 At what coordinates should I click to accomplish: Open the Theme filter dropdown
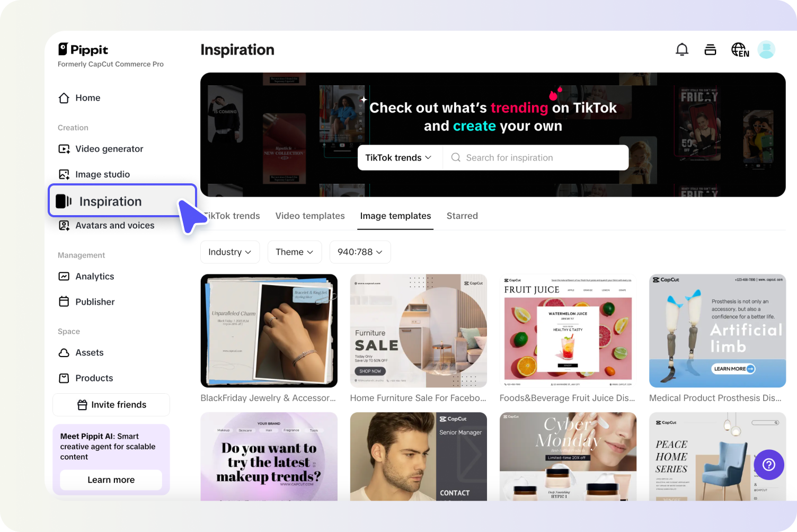295,252
